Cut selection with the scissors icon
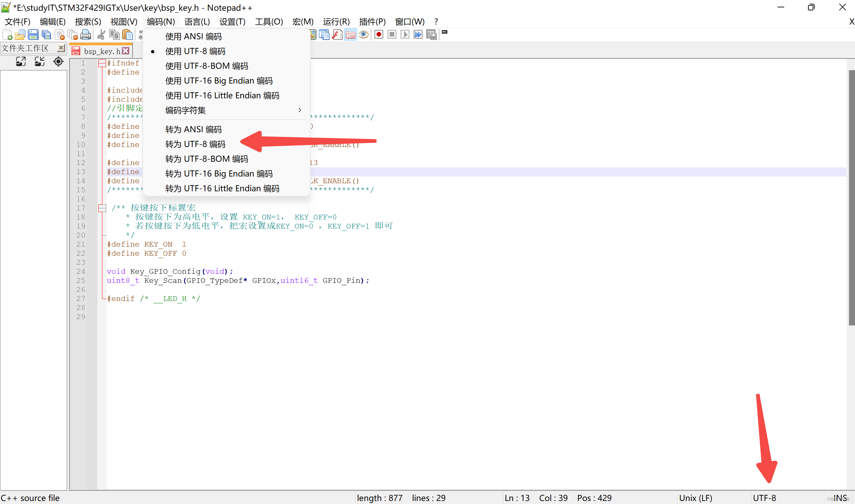855x504 pixels. click(x=101, y=35)
